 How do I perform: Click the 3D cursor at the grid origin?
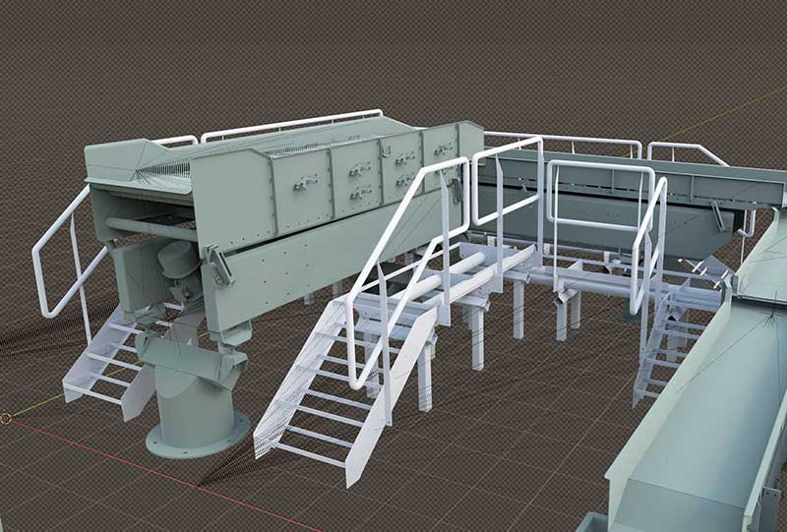(6, 418)
